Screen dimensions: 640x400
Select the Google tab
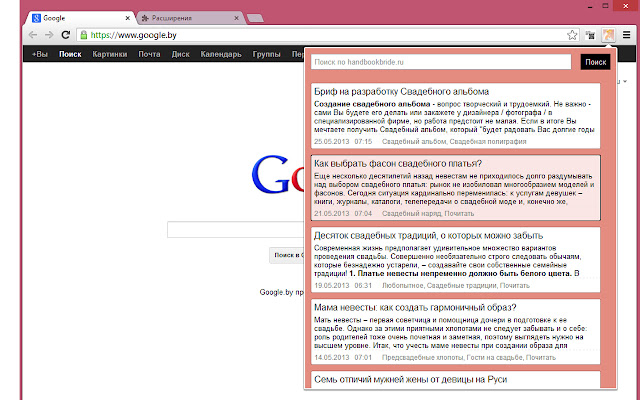click(x=80, y=18)
